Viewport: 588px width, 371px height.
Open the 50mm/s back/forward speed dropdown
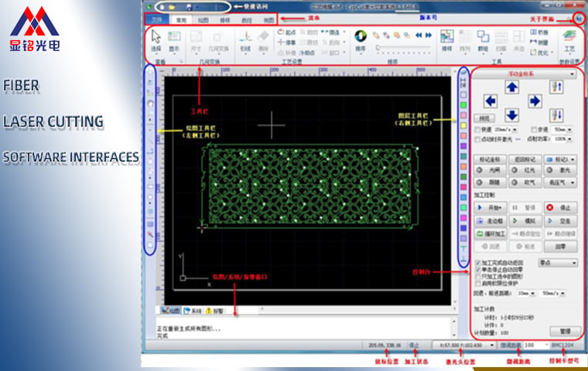click(562, 294)
